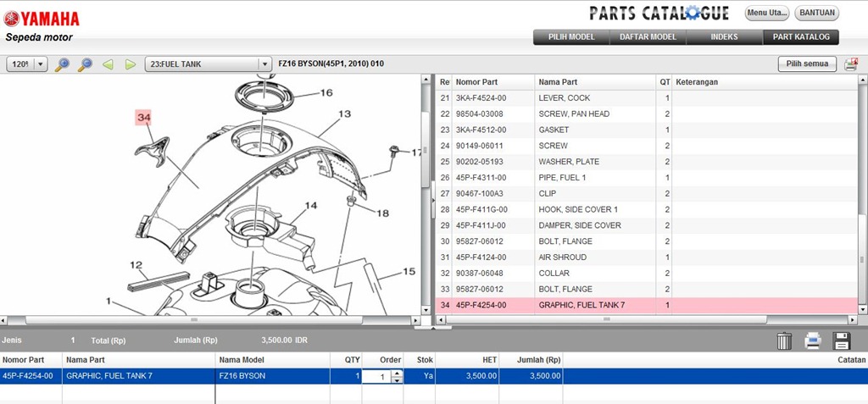Open the zoom percentage dropdown
868x404 pixels.
click(40, 64)
